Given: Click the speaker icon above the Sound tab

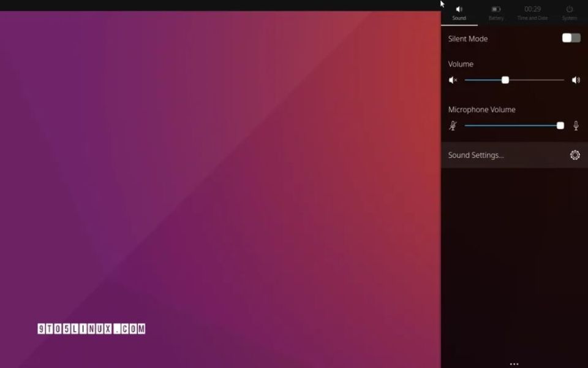Looking at the screenshot, I should tap(458, 8).
